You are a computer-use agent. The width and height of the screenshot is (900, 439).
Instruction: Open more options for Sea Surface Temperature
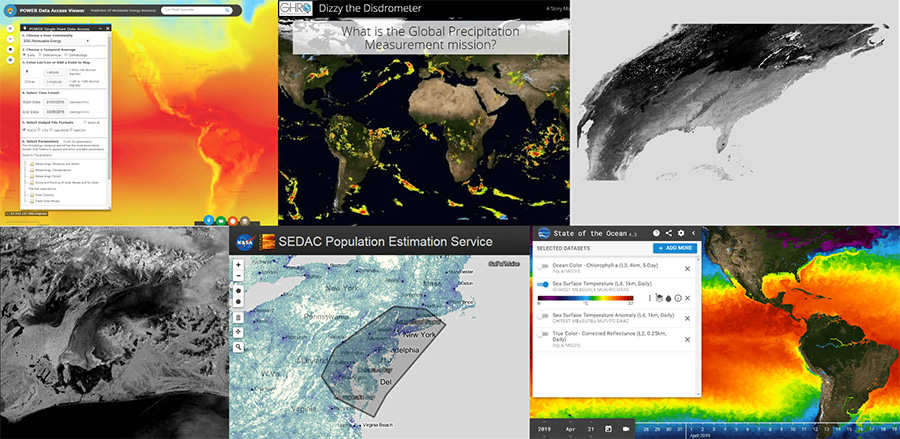click(x=650, y=298)
